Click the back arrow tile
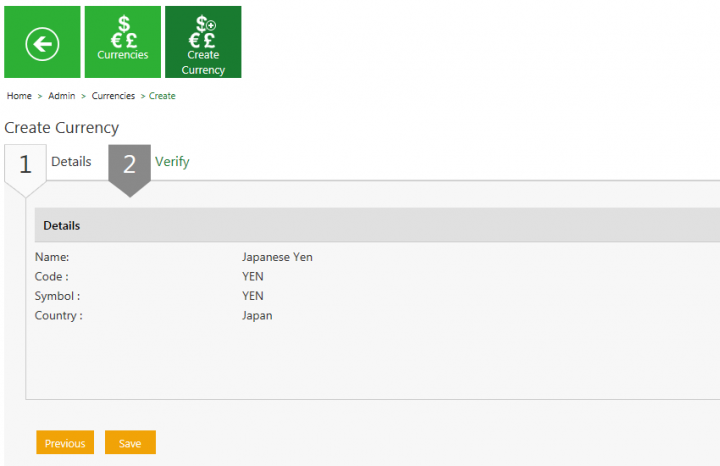Image resolution: width=720 pixels, height=466 pixels. pos(42,42)
